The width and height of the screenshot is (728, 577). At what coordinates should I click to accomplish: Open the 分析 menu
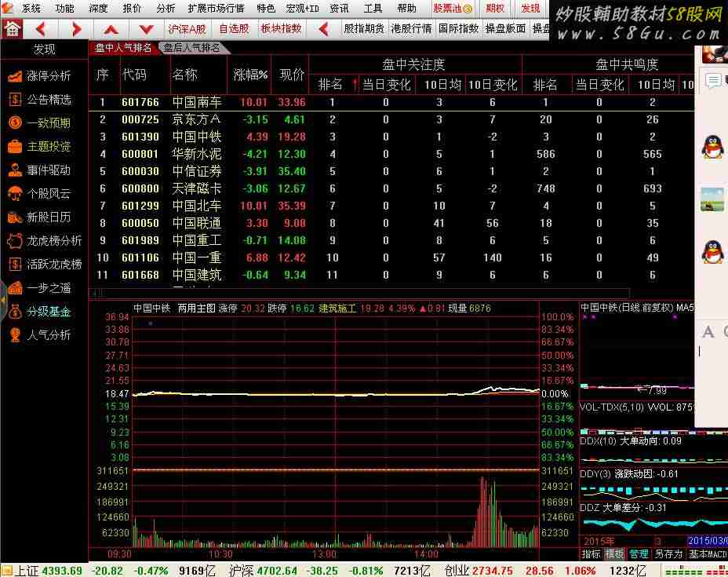(166, 9)
